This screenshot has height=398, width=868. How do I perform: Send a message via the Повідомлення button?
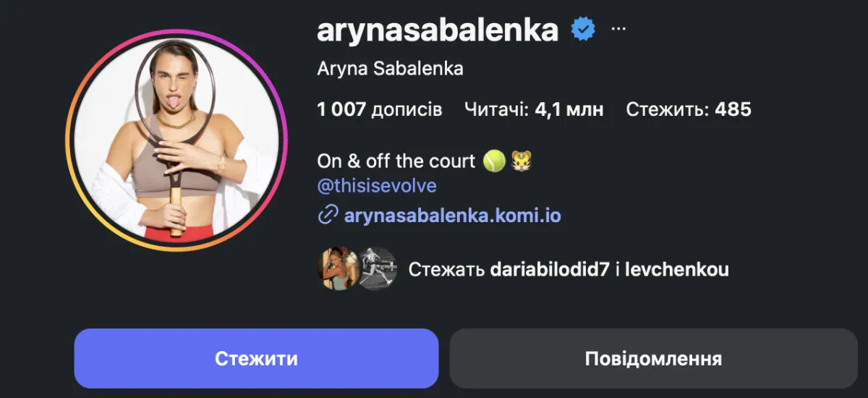click(653, 358)
